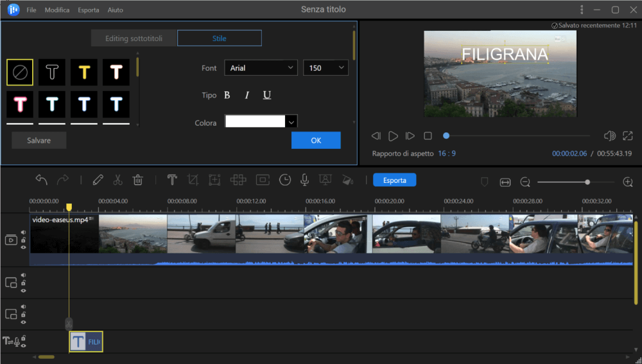Click the Salvare button
The image size is (642, 364).
(x=39, y=141)
